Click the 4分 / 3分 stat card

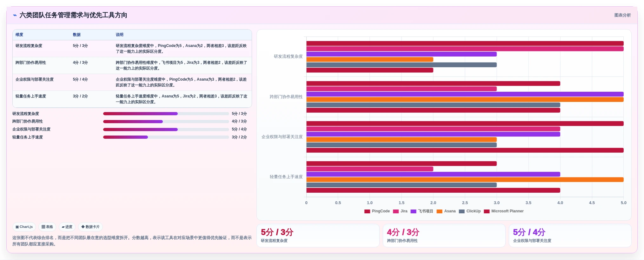click(444, 236)
